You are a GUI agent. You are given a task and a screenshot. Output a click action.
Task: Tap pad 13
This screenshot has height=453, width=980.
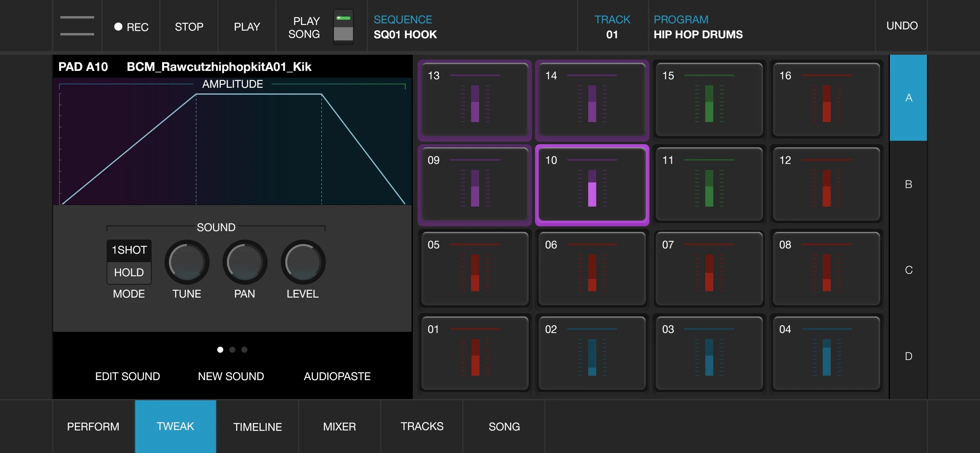point(475,100)
